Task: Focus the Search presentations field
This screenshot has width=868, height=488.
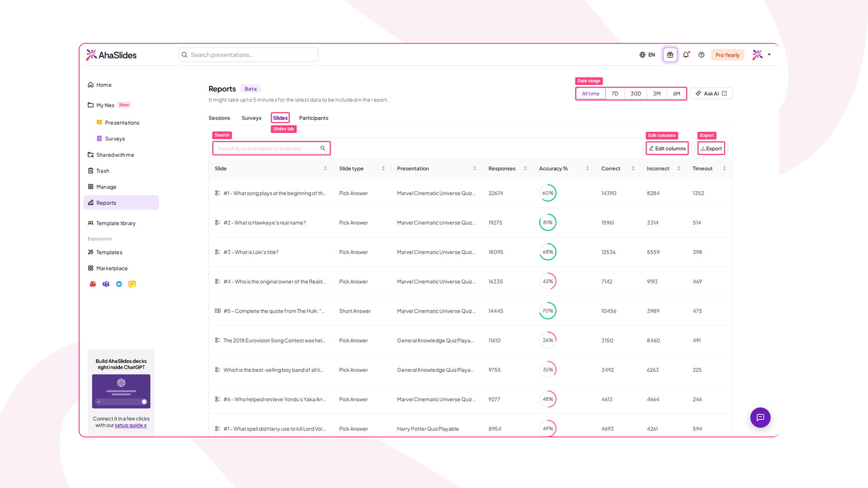Action: (x=249, y=55)
